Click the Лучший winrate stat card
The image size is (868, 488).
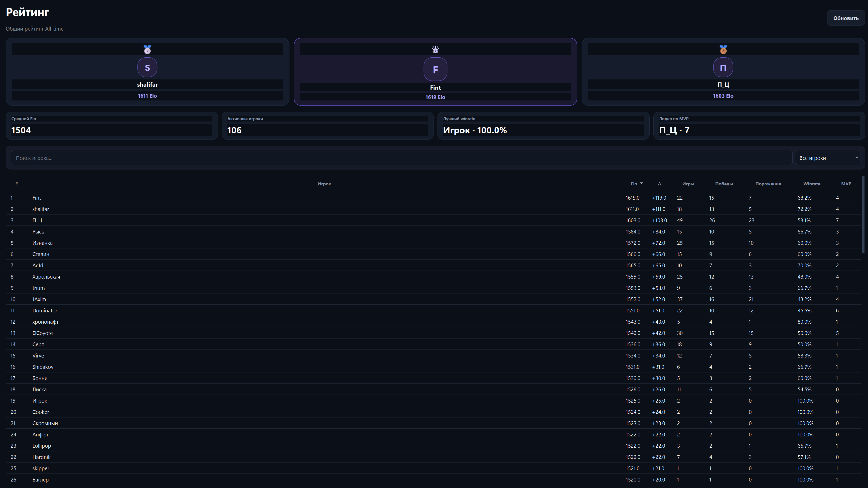coord(543,126)
